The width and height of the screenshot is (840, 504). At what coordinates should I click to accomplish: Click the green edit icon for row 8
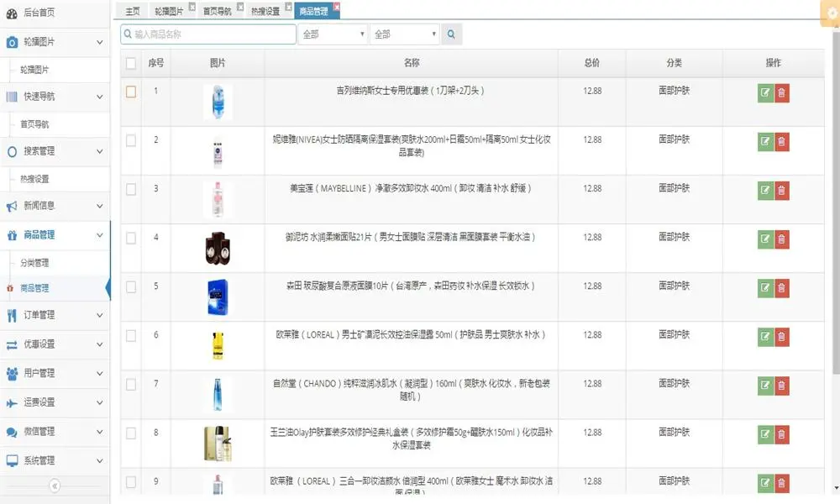tap(765, 434)
